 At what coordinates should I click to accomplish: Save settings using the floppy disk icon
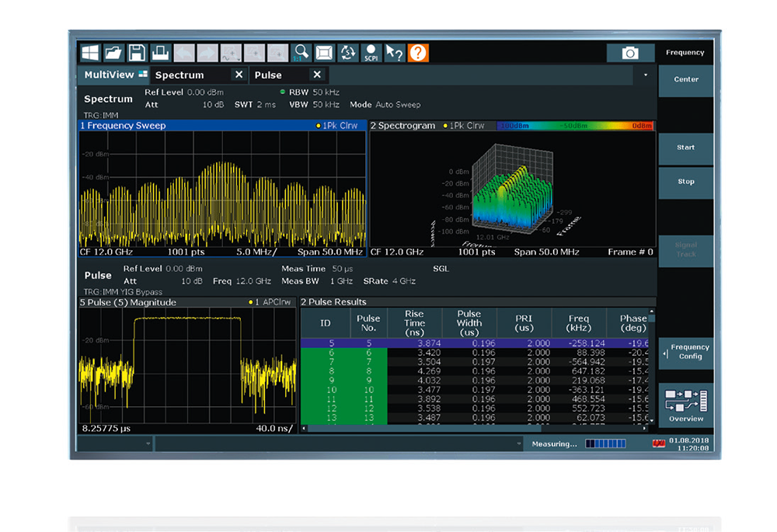pos(137,53)
